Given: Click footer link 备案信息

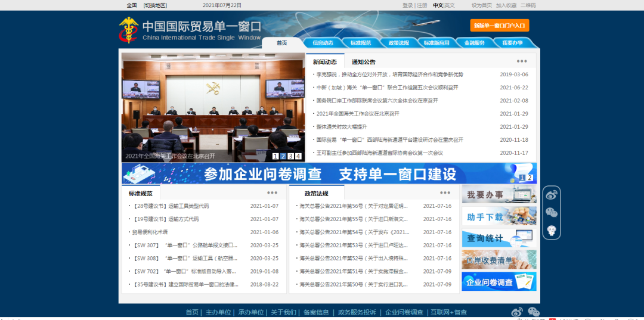Looking at the screenshot, I should [x=316, y=312].
